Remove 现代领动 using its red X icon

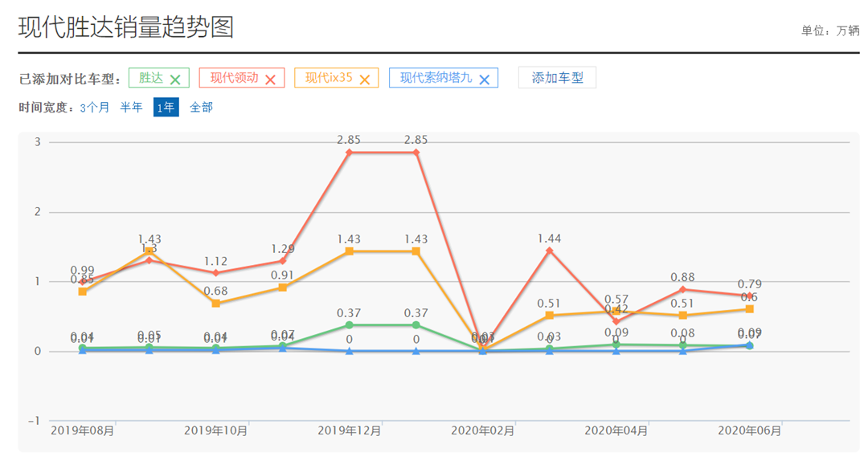click(x=270, y=79)
